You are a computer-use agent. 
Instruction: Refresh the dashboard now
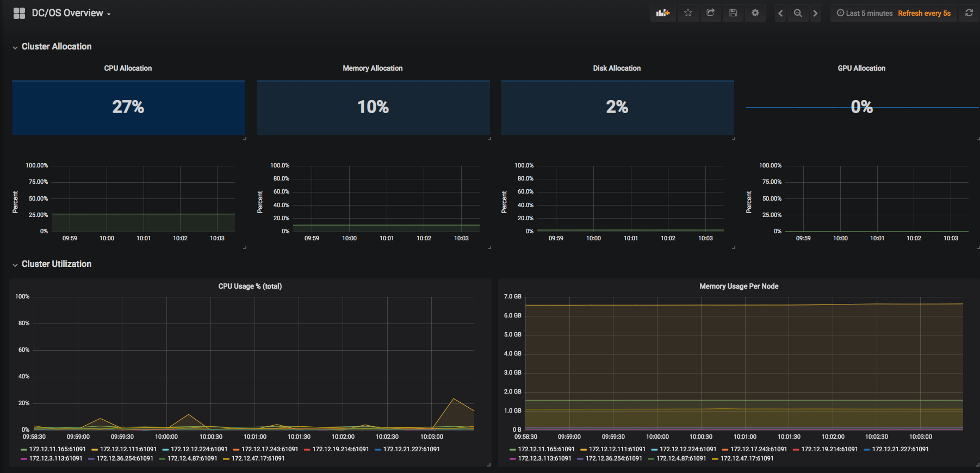point(969,13)
